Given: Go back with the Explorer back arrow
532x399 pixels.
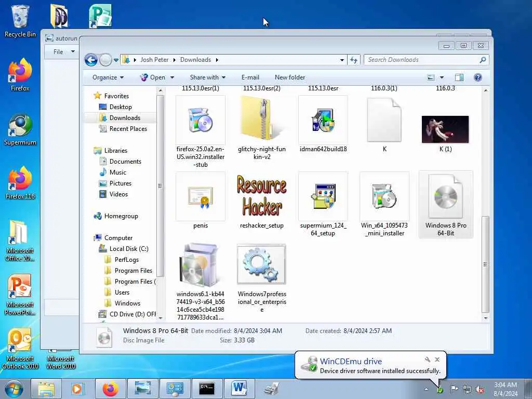Looking at the screenshot, I should (91, 60).
